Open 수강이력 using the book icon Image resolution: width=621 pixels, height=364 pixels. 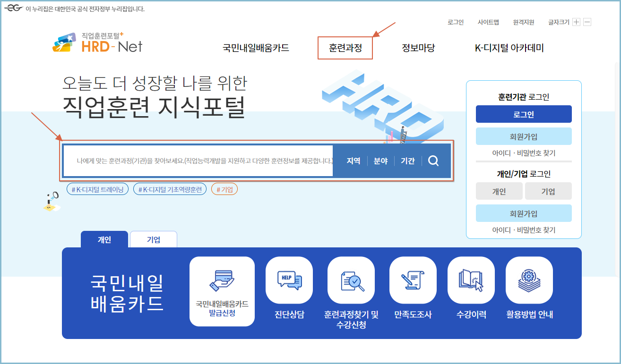coord(470,279)
